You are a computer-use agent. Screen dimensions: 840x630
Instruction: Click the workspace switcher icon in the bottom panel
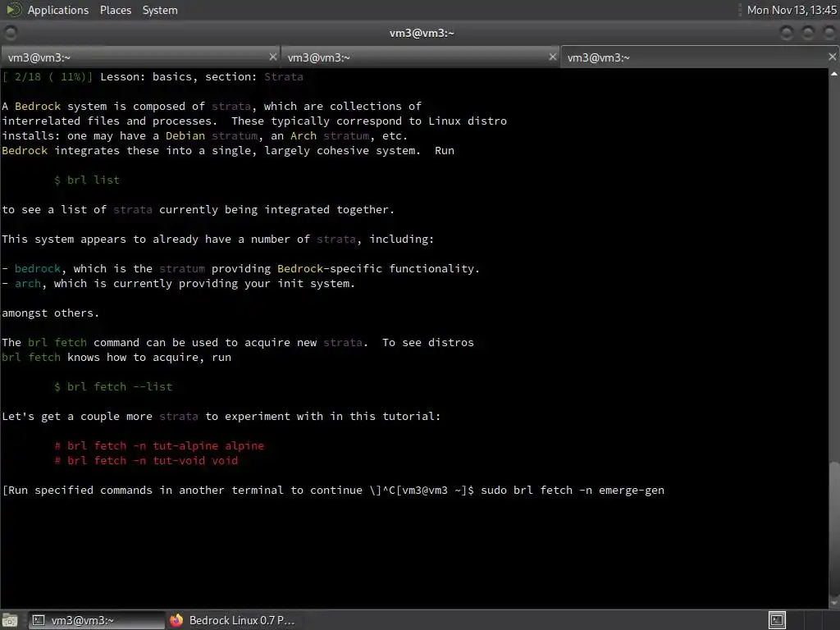777,620
